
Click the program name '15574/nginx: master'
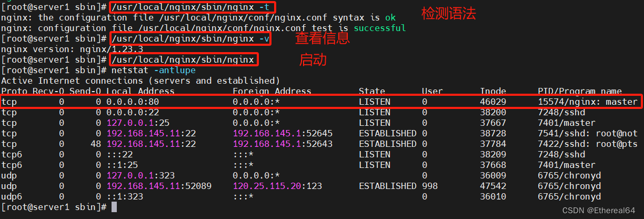pyautogui.click(x=588, y=102)
